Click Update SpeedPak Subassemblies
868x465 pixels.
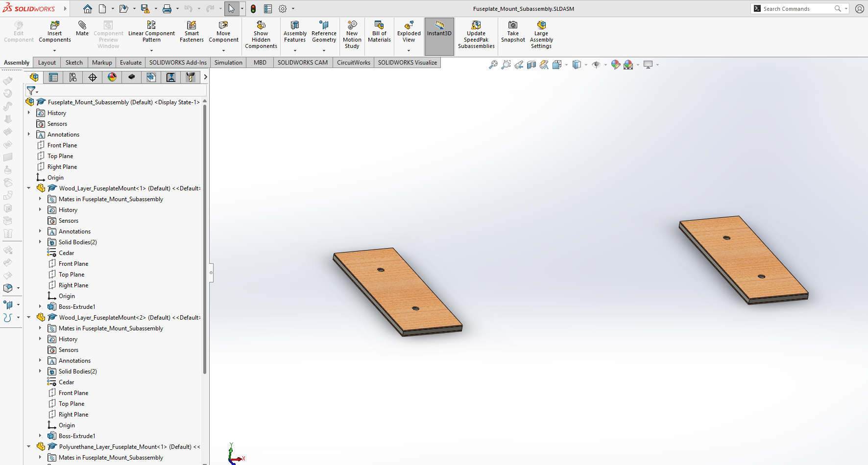coord(476,34)
